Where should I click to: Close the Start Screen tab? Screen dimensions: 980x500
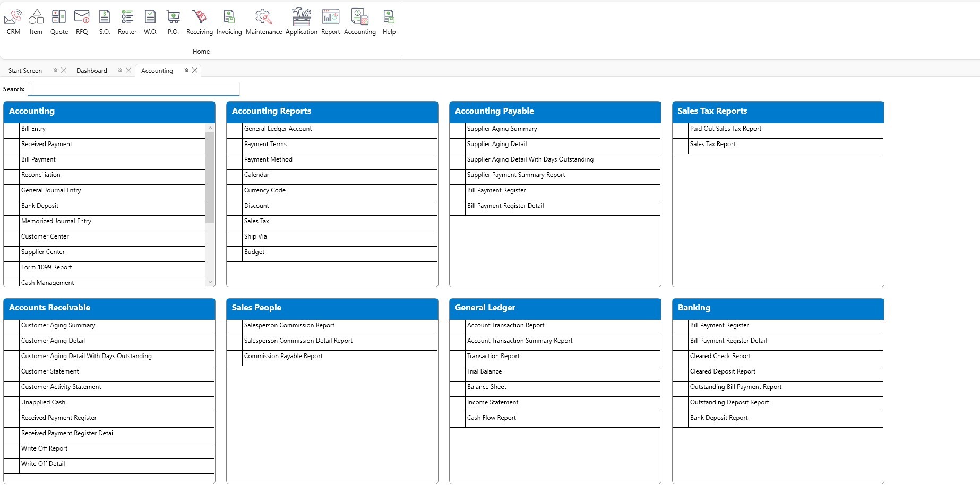point(64,70)
